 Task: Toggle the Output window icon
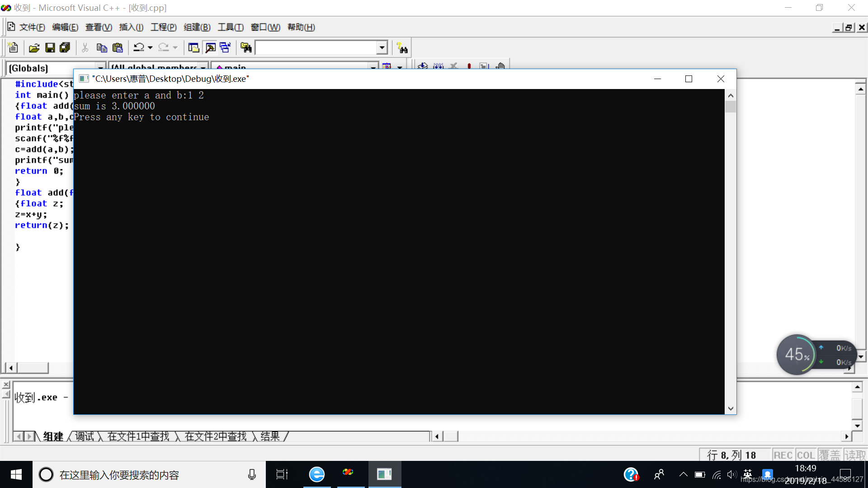210,47
